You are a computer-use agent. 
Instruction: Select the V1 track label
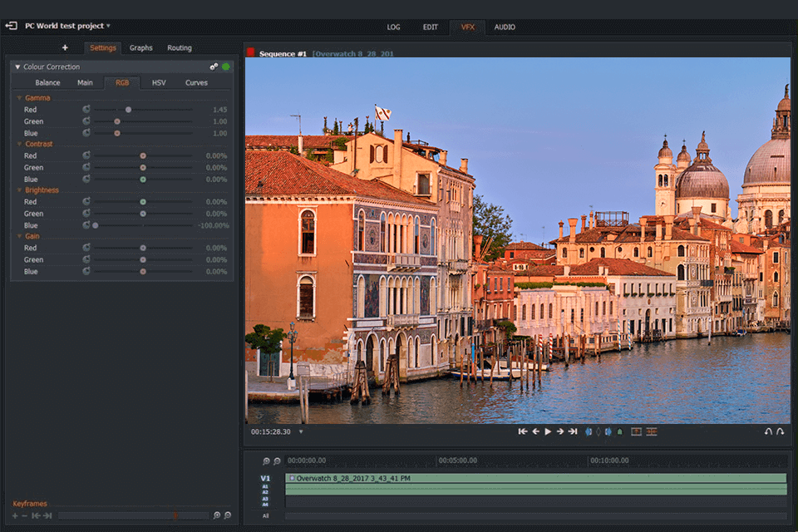(x=265, y=478)
